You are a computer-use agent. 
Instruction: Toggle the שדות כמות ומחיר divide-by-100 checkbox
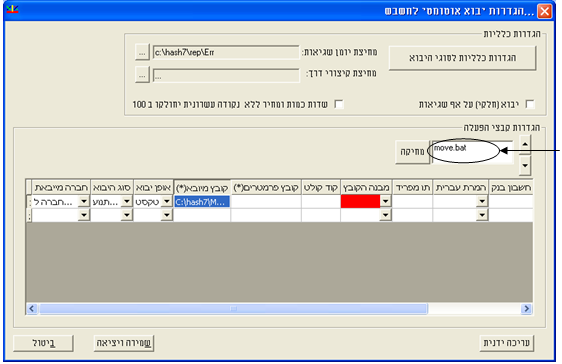(339, 104)
